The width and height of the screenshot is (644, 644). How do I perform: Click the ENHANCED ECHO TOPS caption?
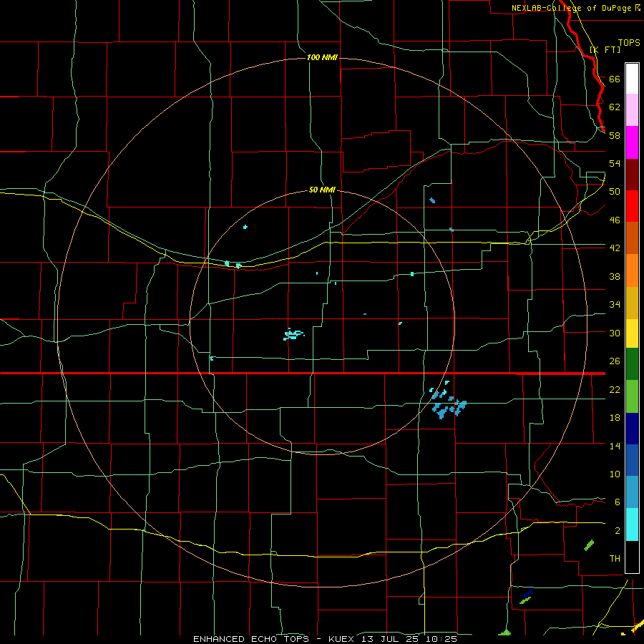point(251,639)
